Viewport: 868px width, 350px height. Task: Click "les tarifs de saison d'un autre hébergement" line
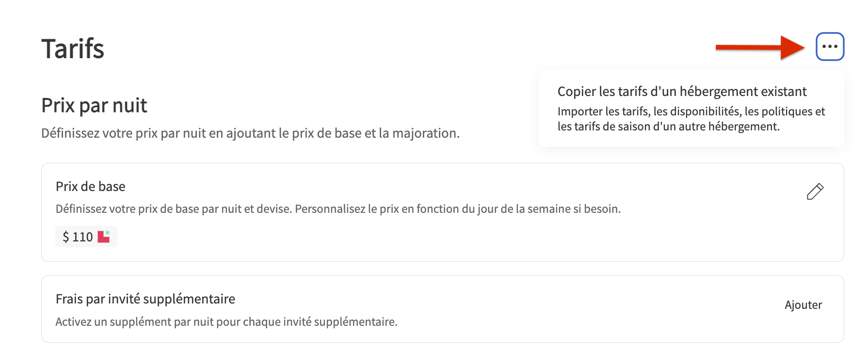coord(668,127)
